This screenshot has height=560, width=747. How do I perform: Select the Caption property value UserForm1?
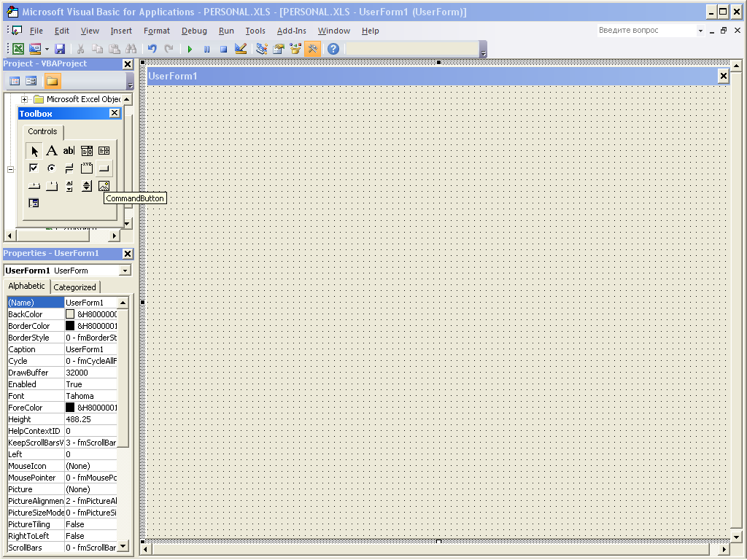tap(91, 349)
